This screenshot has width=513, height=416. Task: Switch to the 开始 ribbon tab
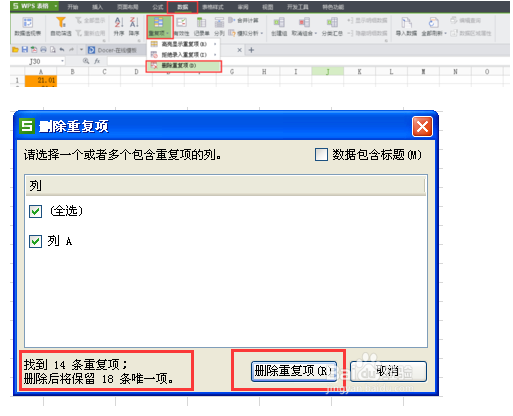[73, 7]
